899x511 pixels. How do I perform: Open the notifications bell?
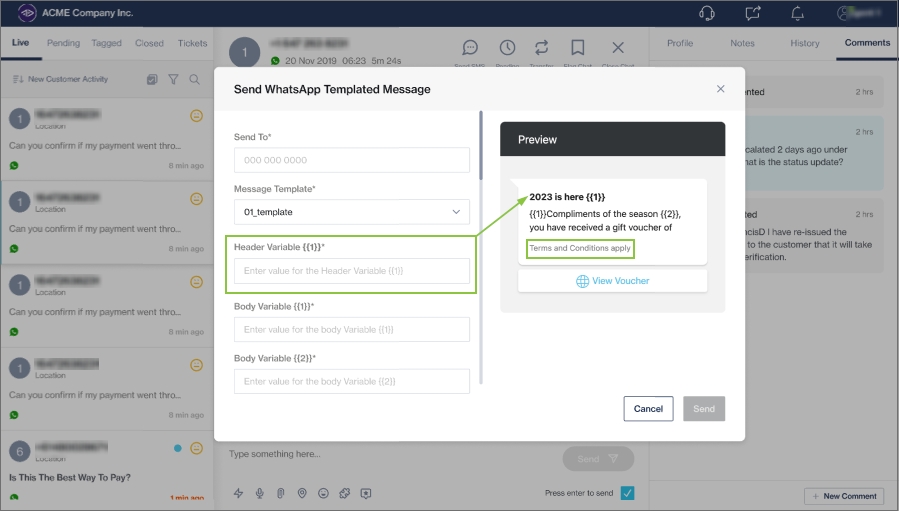[x=798, y=13]
